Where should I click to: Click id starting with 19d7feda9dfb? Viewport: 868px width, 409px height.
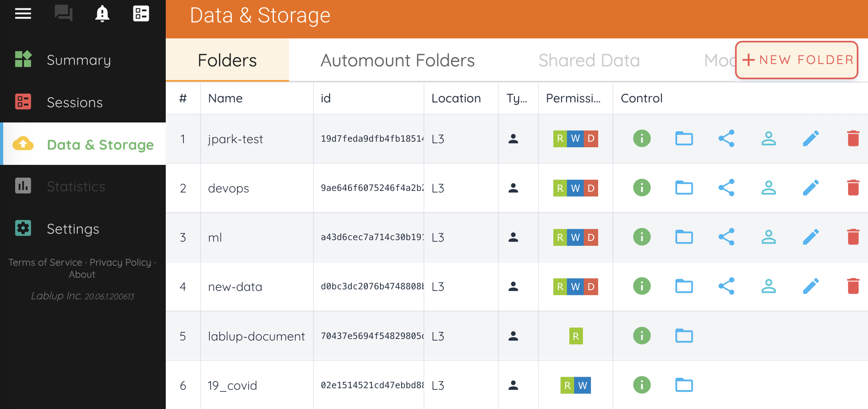[x=372, y=138]
